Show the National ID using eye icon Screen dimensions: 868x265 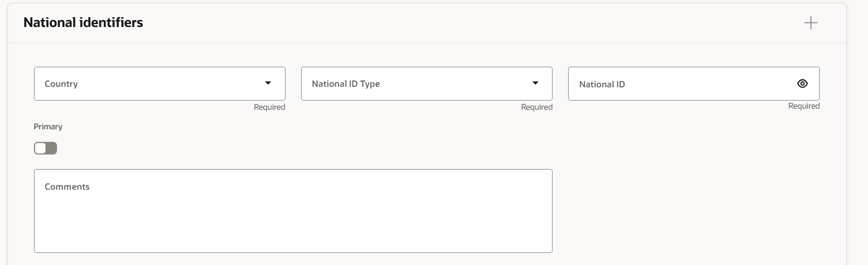pos(802,84)
